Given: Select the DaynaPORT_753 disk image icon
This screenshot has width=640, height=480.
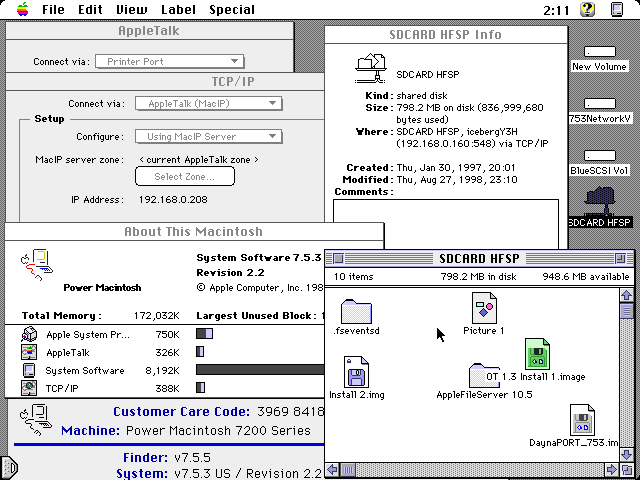Looking at the screenshot, I should point(583,420).
